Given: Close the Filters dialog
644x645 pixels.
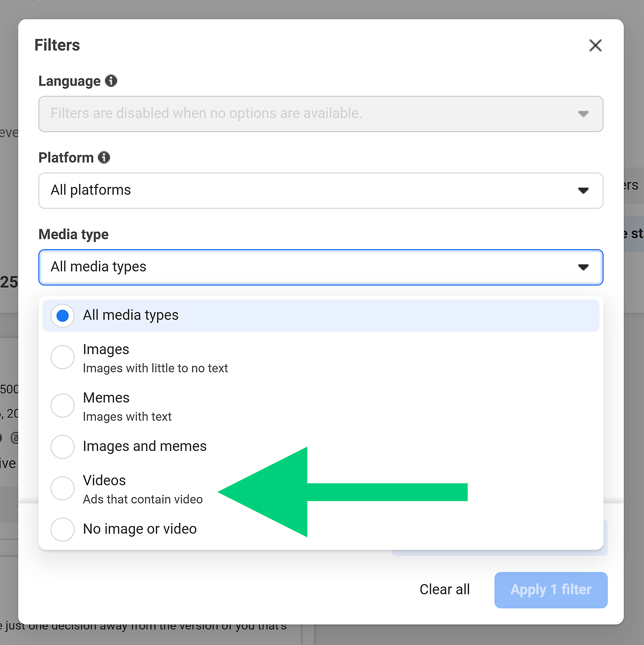Looking at the screenshot, I should pyautogui.click(x=595, y=45).
